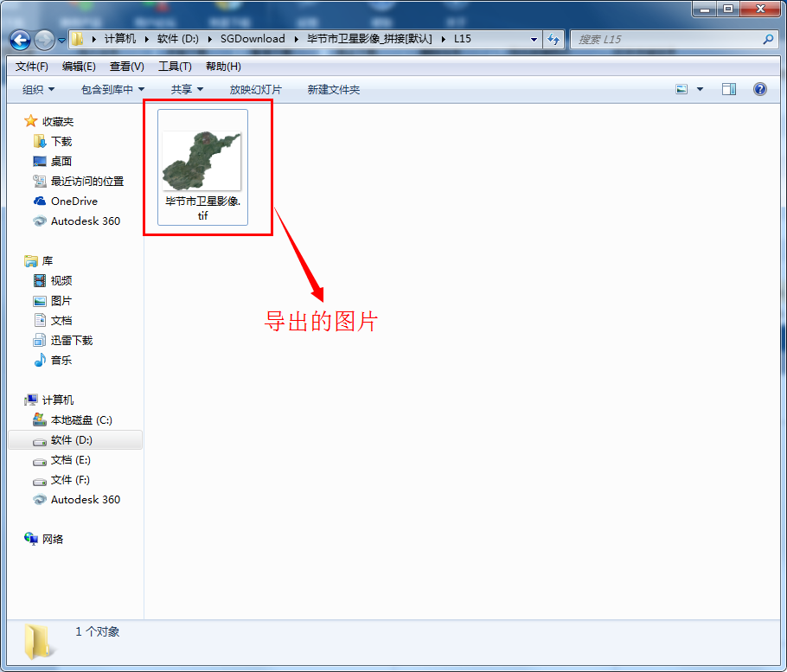Screen dimensions: 787x672
Task: Click the Back navigation arrow button
Action: [20, 40]
